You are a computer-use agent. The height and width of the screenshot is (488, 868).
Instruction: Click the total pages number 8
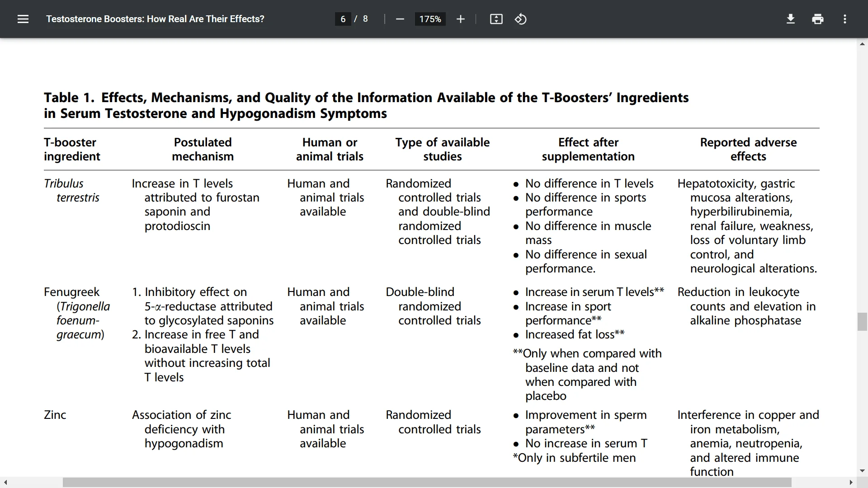click(365, 19)
